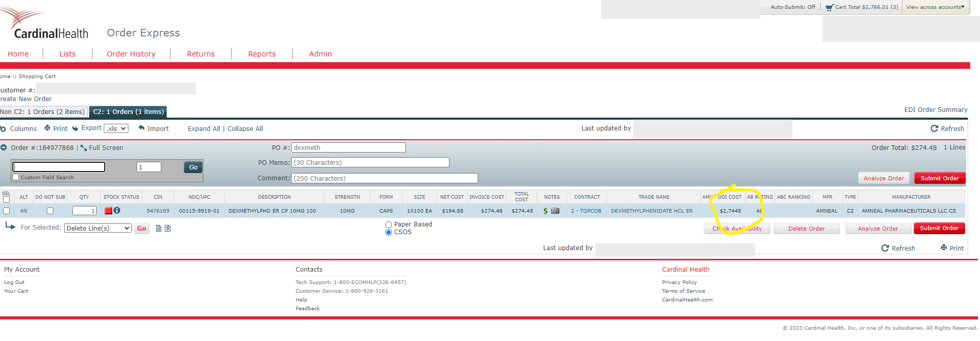Screen dimensions: 980x341
Task: Click the Log Out link
Action: (x=14, y=282)
